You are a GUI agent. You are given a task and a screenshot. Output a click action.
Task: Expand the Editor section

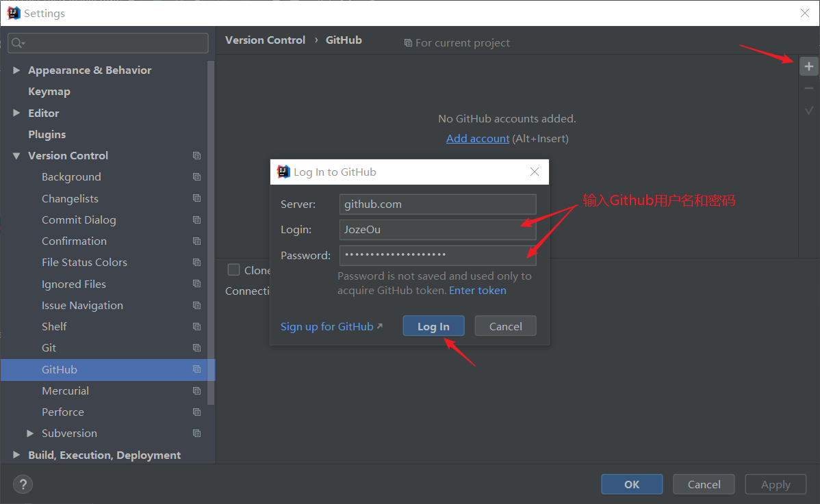[16, 113]
